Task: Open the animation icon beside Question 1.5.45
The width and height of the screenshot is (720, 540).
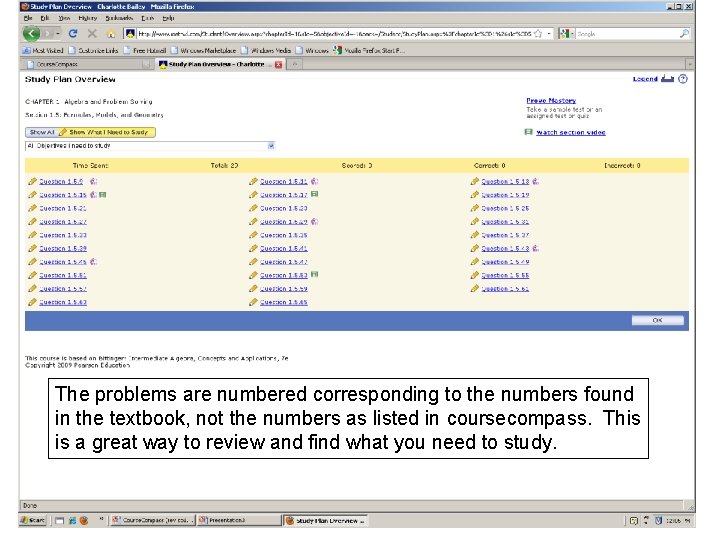Action: (93, 262)
